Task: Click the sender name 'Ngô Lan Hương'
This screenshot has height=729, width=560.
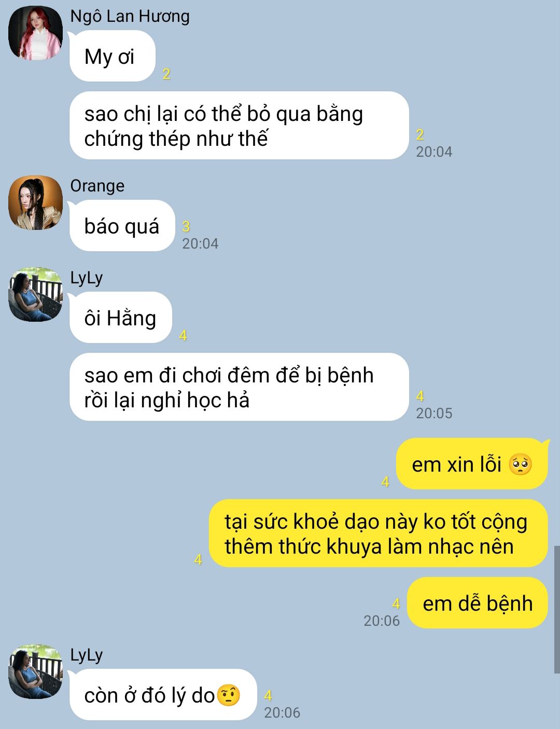Action: pyautogui.click(x=130, y=16)
